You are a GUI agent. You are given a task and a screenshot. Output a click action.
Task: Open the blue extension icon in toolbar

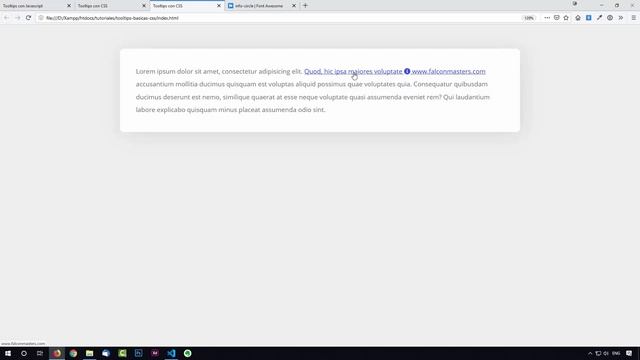[x=589, y=18]
